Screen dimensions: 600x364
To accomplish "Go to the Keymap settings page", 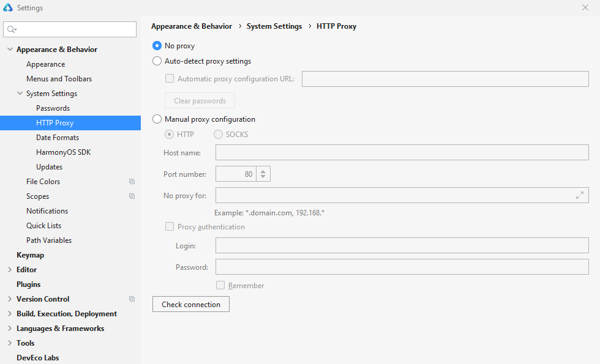I will pyautogui.click(x=30, y=255).
